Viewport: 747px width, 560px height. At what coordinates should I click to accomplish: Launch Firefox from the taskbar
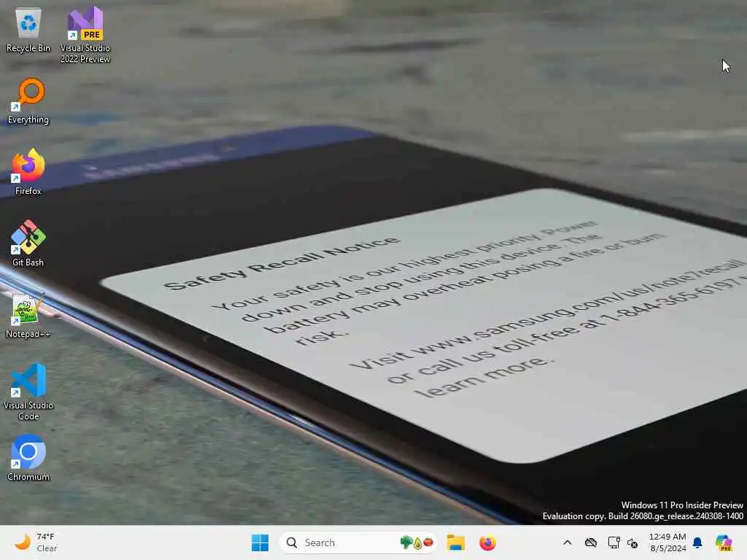(487, 542)
